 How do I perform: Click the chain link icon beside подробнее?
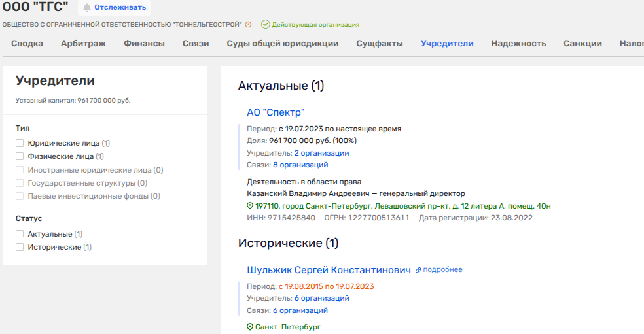coord(418,270)
